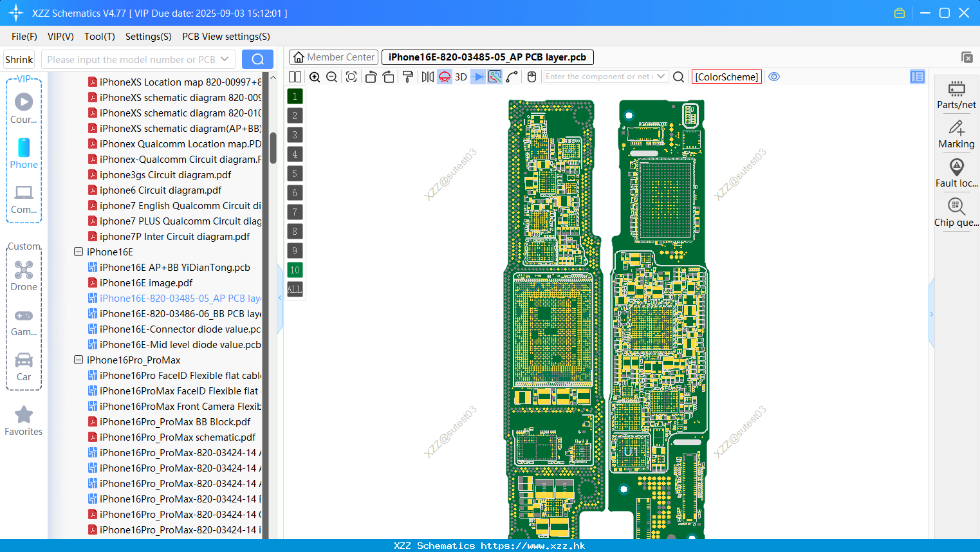Click the component search magnifier icon
The image size is (980, 552).
678,77
